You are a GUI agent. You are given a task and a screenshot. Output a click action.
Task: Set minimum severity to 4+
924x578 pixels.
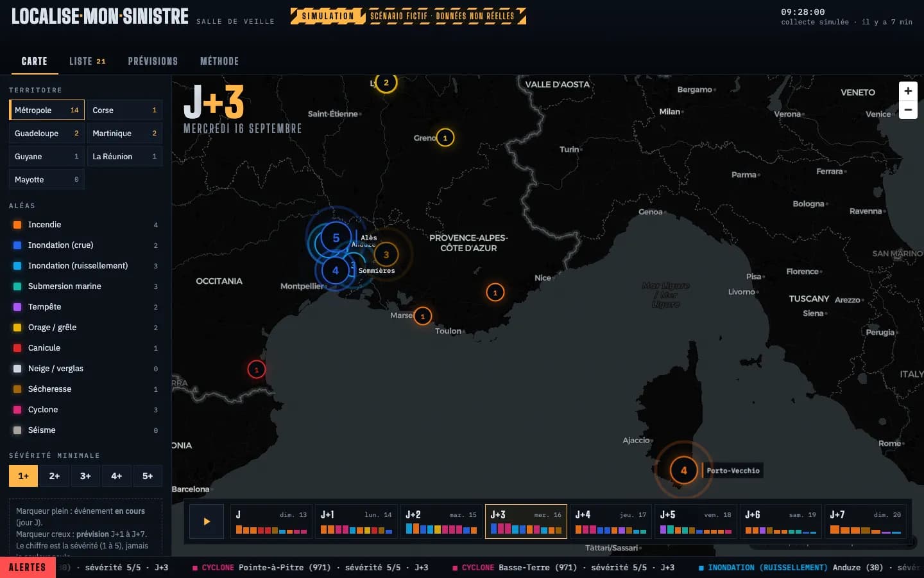pos(116,476)
